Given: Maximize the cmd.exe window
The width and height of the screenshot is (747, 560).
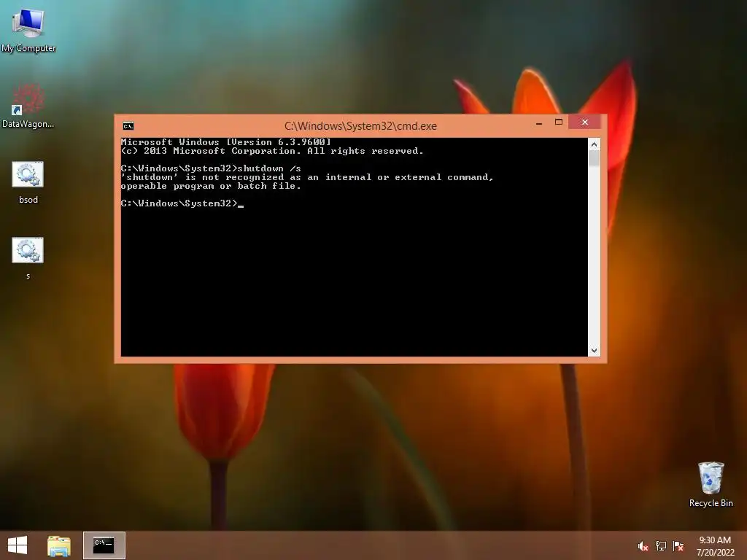Looking at the screenshot, I should coord(559,122).
